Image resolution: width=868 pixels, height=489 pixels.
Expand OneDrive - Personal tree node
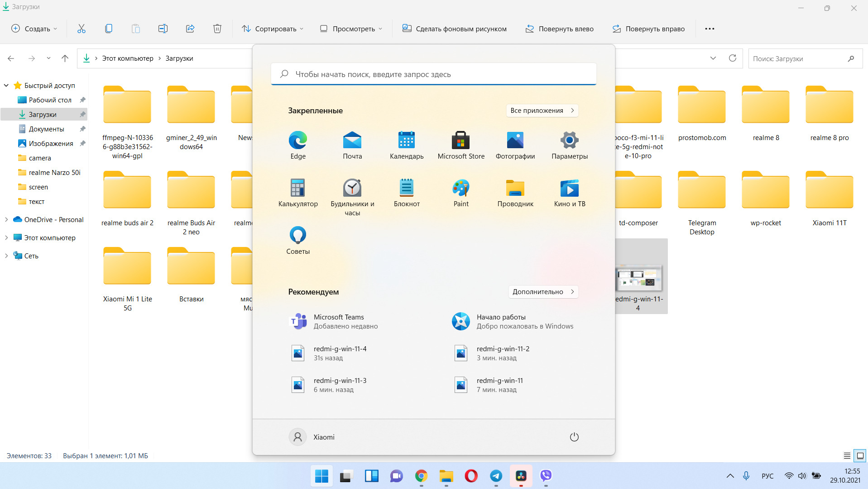6,219
